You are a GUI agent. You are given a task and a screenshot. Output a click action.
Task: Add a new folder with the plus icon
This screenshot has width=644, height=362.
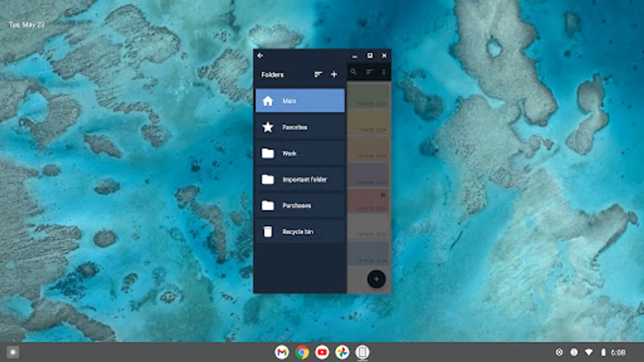[x=334, y=74]
